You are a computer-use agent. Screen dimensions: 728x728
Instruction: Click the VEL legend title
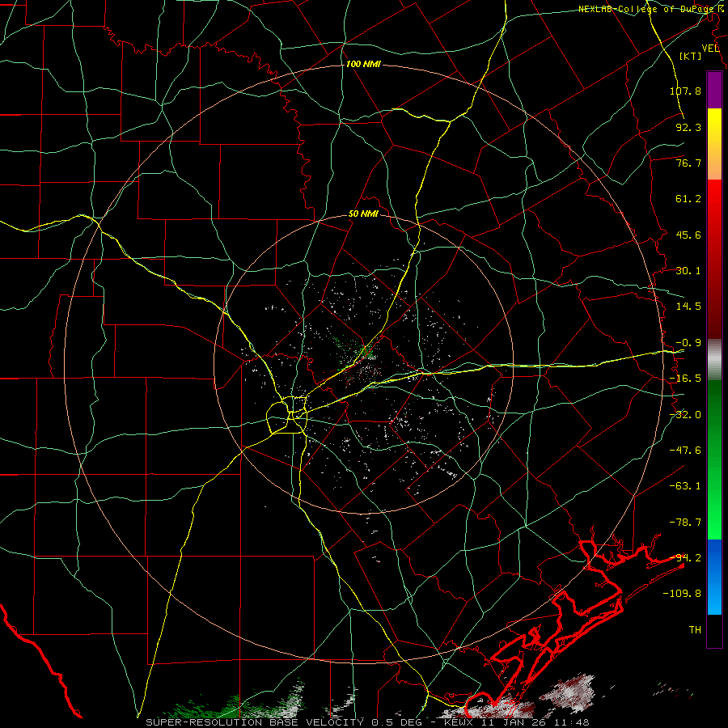tap(711, 49)
